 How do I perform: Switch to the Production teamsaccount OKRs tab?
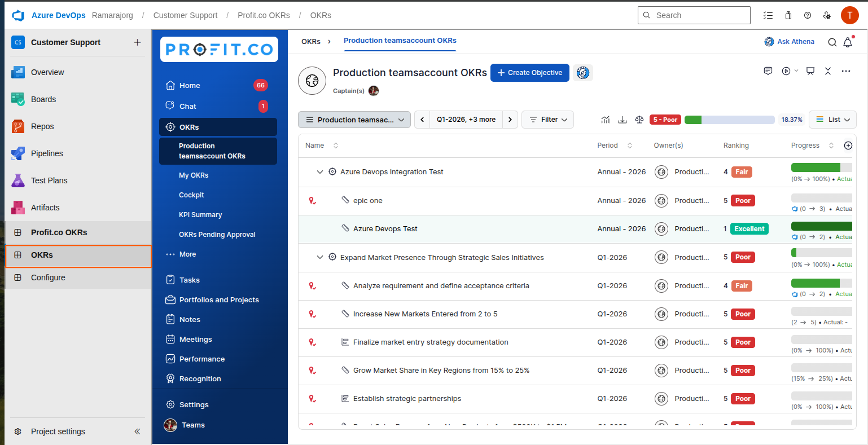click(400, 41)
